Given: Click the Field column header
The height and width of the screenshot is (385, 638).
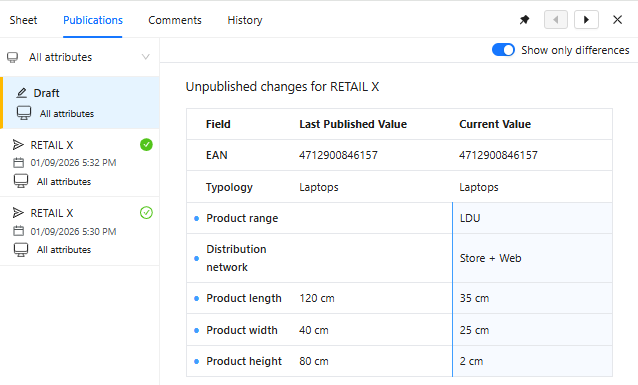Looking at the screenshot, I should tap(218, 124).
